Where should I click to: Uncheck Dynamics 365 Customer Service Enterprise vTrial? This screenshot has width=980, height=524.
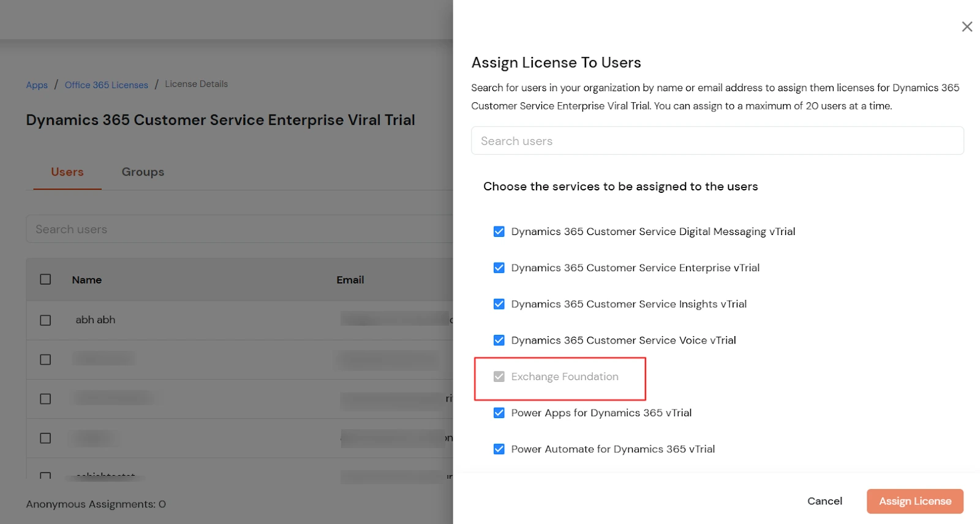(x=499, y=268)
